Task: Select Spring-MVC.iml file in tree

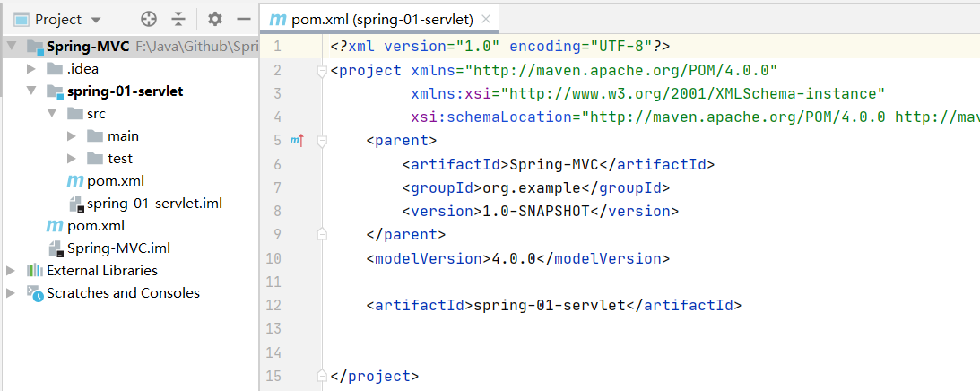Action: coord(108,248)
